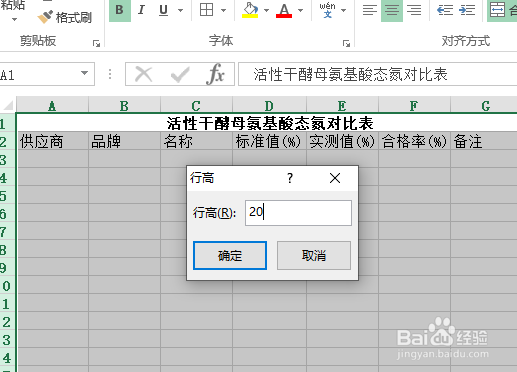This screenshot has width=517, height=372.
Task: Select row 1 header
Action: click(7, 123)
